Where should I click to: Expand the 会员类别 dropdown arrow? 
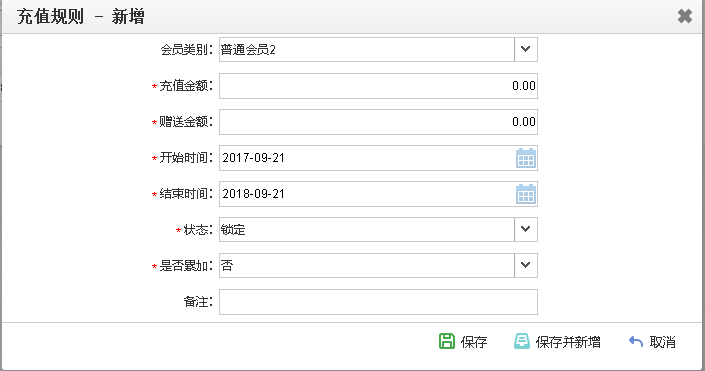526,49
